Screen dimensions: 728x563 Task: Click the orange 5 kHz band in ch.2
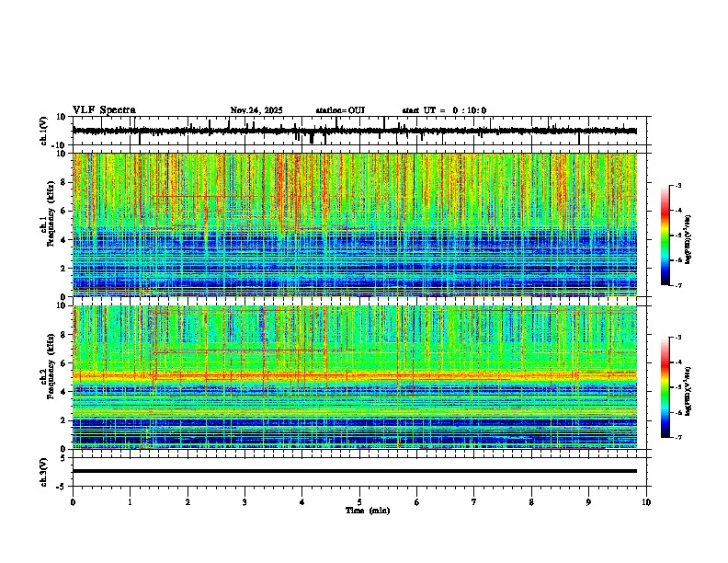(x=355, y=375)
